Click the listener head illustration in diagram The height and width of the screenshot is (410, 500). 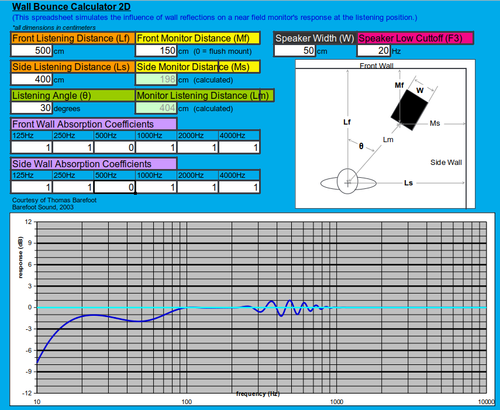[348, 182]
